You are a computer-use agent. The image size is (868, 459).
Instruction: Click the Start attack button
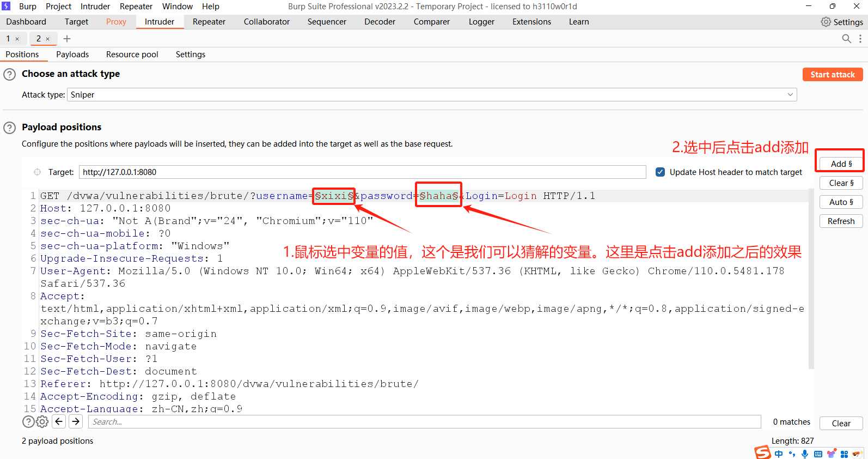click(x=833, y=75)
